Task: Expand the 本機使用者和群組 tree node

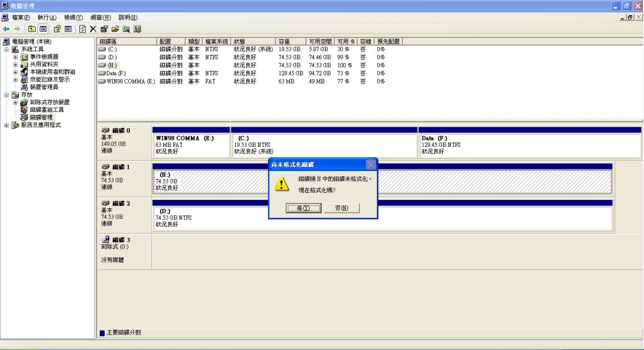Action: point(15,72)
